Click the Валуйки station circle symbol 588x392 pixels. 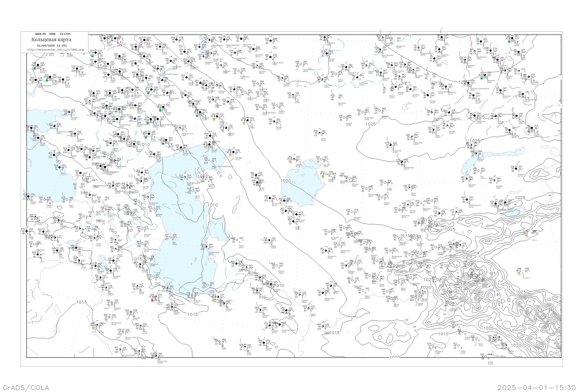[77, 69]
